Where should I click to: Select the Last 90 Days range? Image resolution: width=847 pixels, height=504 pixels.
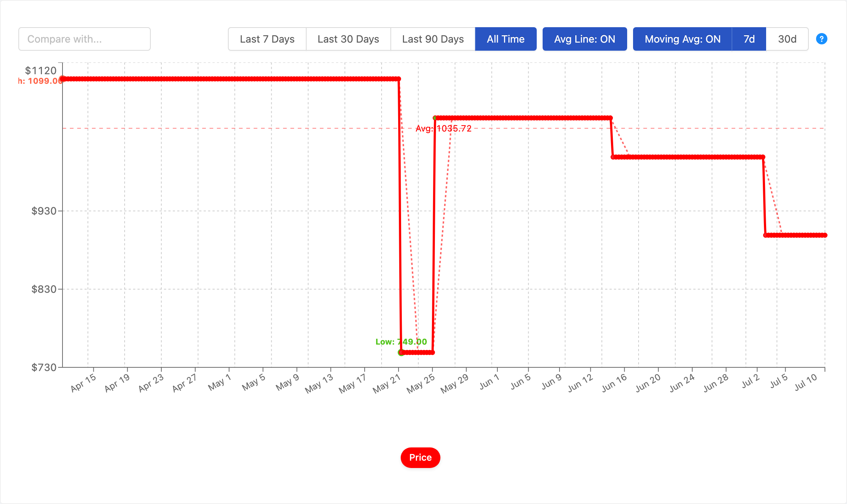pyautogui.click(x=433, y=39)
